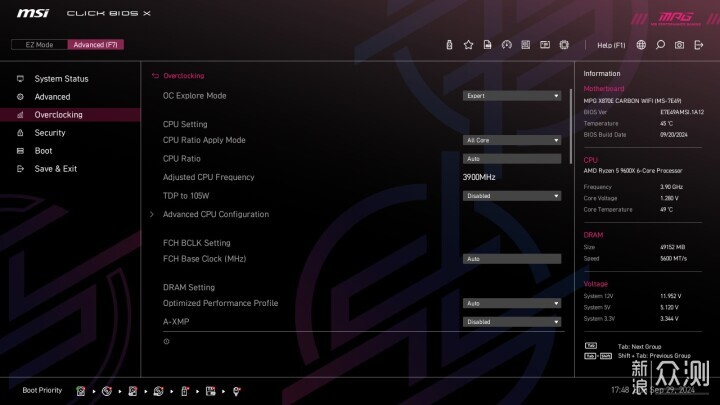Viewport: 720px width, 405px height.
Task: Take a screenshot with camera icon
Action: tap(679, 45)
